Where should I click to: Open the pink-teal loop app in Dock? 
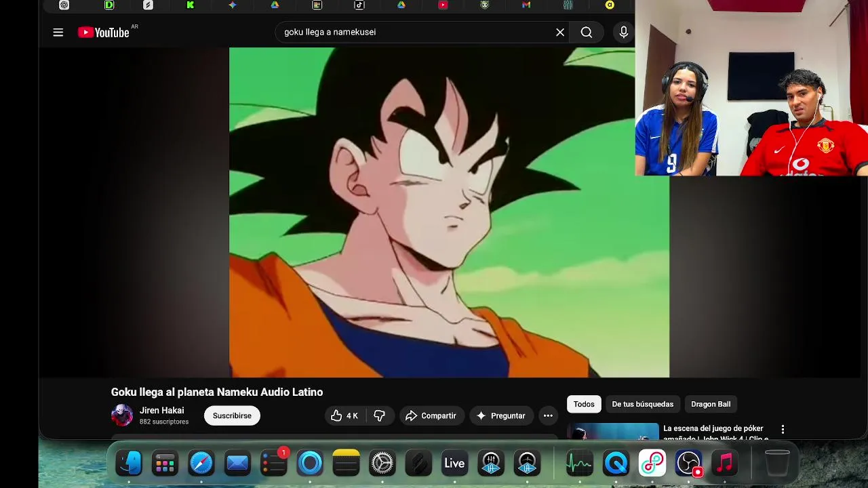pos(652,464)
